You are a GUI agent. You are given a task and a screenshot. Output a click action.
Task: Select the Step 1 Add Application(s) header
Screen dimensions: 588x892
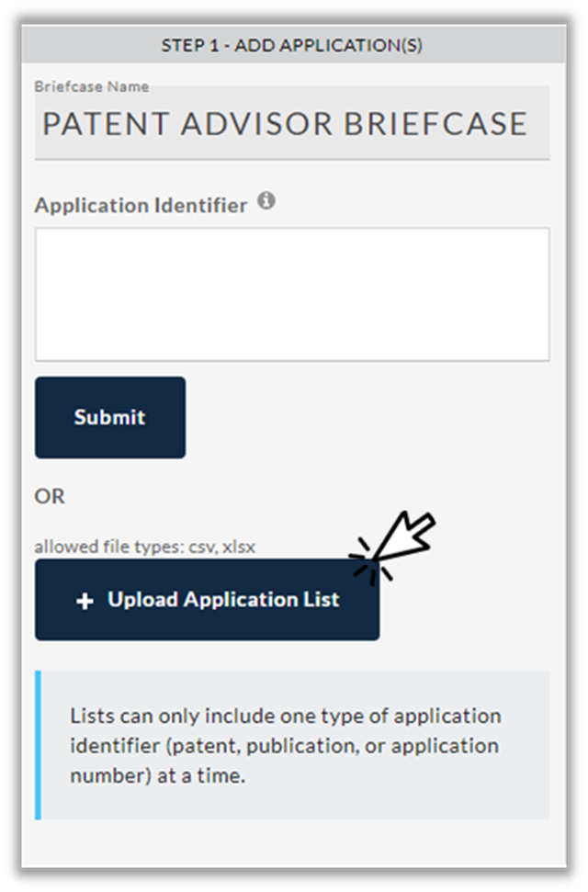[x=294, y=45]
